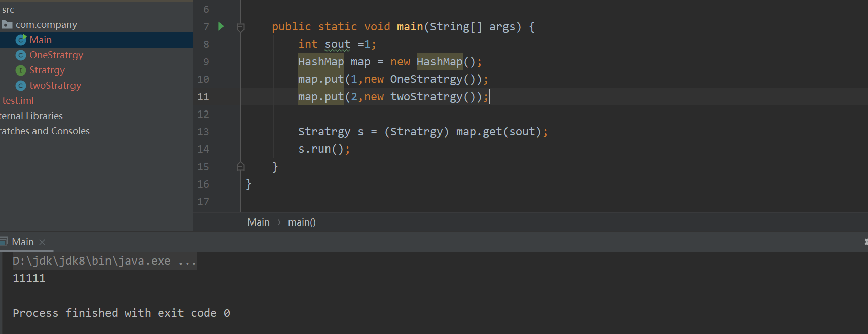This screenshot has width=868, height=334.
Task: Click the com.company package folder icon
Action: 7,24
